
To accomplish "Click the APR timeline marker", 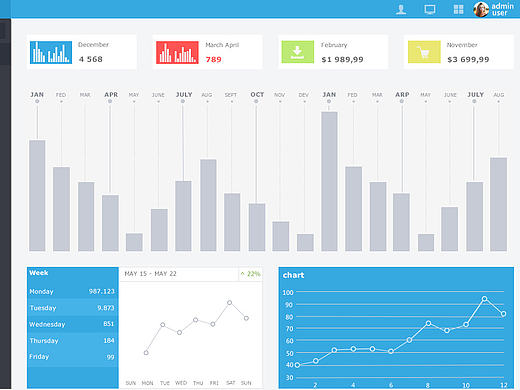I will click(x=110, y=101).
